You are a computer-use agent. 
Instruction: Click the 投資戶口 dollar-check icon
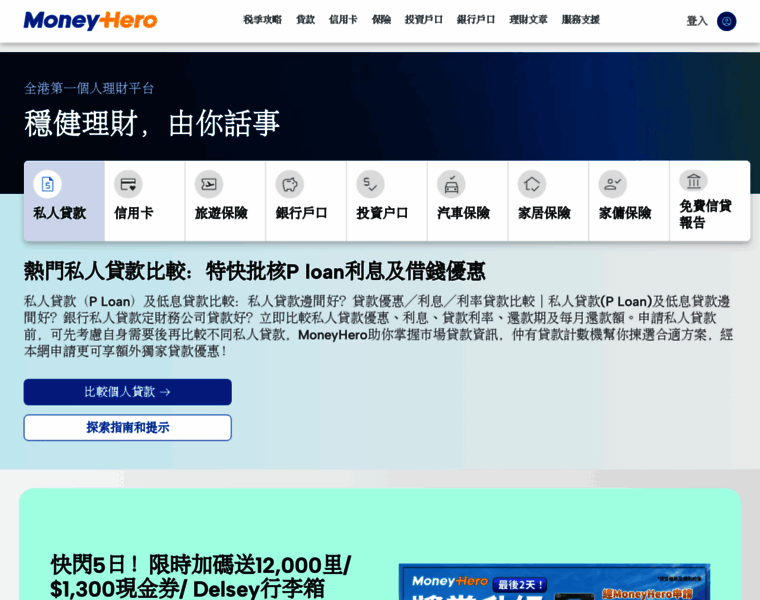[x=370, y=184]
